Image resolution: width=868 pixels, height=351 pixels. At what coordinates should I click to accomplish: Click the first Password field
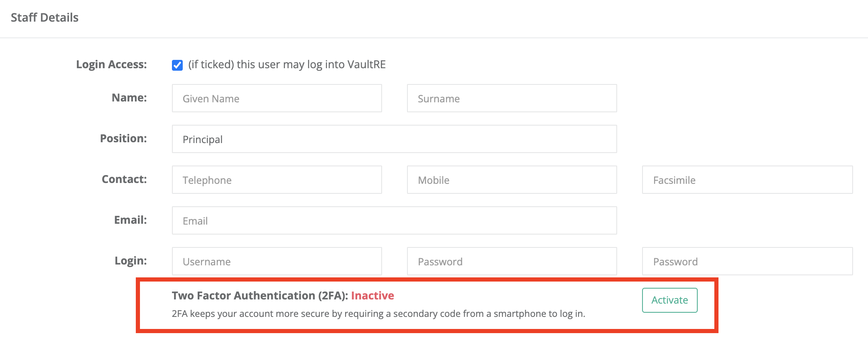click(x=512, y=261)
